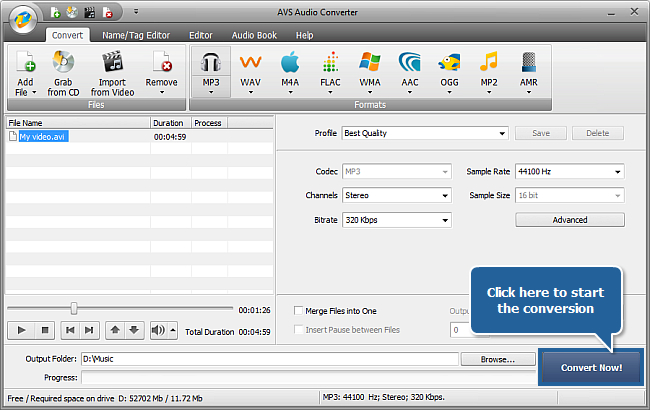
Task: Expand the arrow under the WAV format
Action: 250,92
